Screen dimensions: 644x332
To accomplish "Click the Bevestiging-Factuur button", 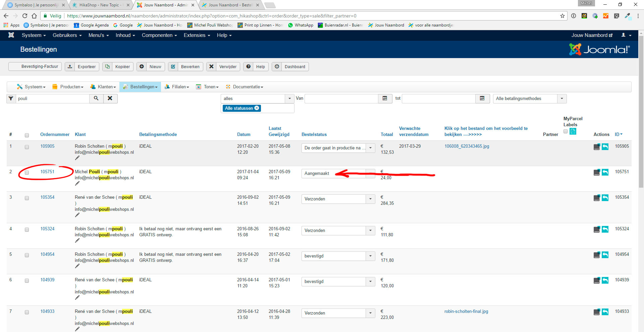I will pos(35,66).
